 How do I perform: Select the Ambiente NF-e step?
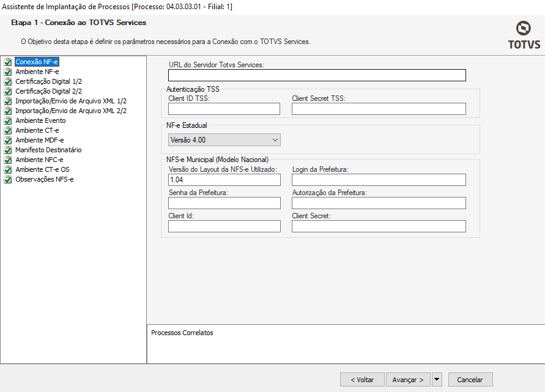click(x=37, y=72)
